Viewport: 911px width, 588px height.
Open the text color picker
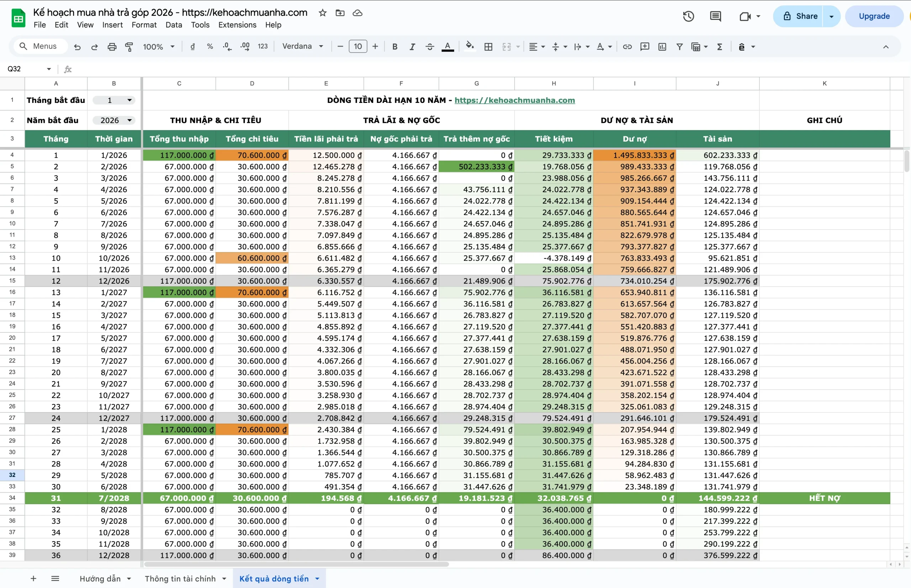coord(448,47)
